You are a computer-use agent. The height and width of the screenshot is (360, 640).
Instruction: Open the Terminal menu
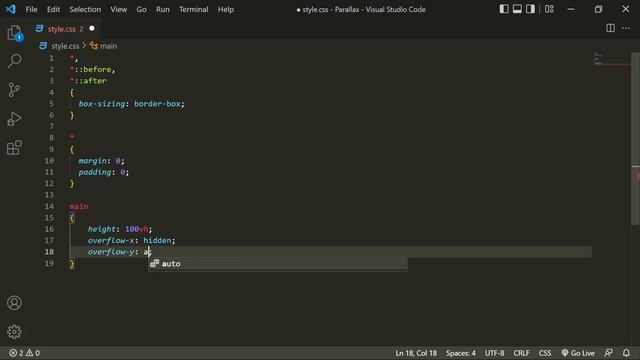pos(193,9)
